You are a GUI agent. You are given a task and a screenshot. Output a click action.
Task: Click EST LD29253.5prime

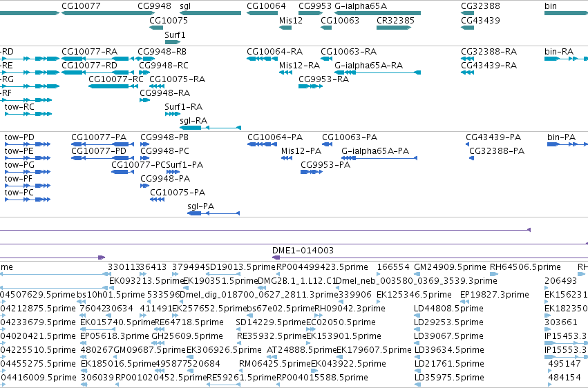pos(448,322)
